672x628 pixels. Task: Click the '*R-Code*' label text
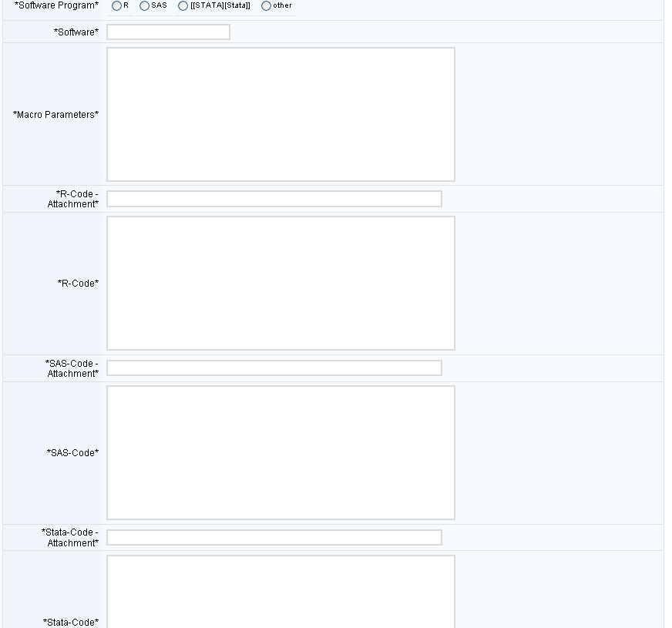(x=78, y=284)
